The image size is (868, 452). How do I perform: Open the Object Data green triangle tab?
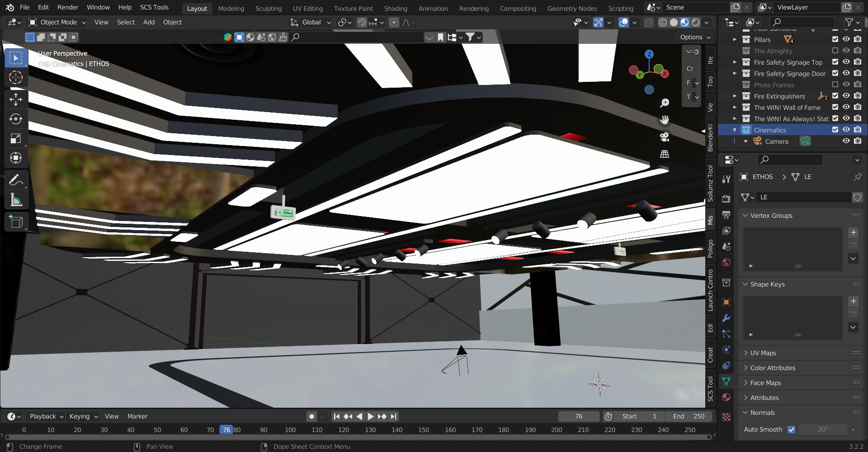coord(726,381)
